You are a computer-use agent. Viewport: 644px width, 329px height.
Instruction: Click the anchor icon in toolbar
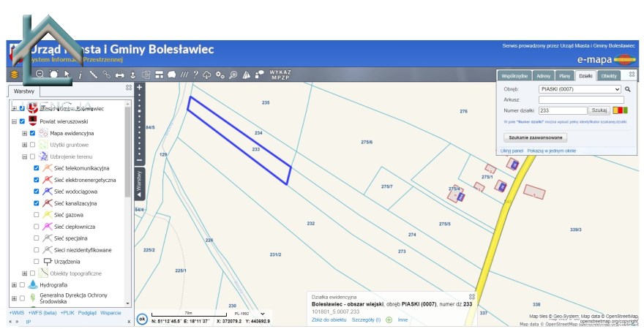tap(132, 74)
